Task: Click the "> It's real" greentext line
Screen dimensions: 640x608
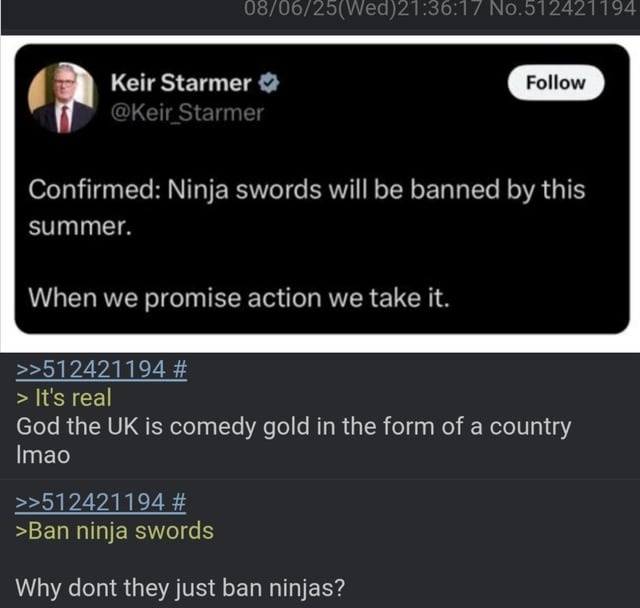Action: tap(64, 398)
